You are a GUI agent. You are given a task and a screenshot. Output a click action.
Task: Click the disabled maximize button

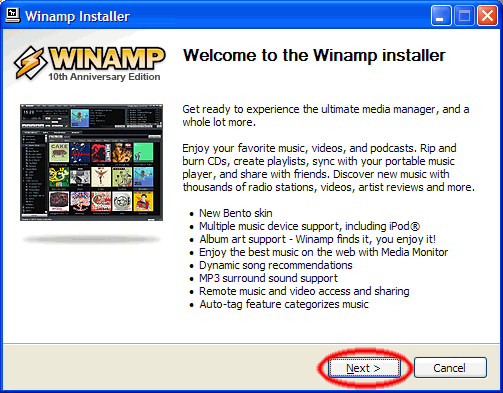pos(464,15)
